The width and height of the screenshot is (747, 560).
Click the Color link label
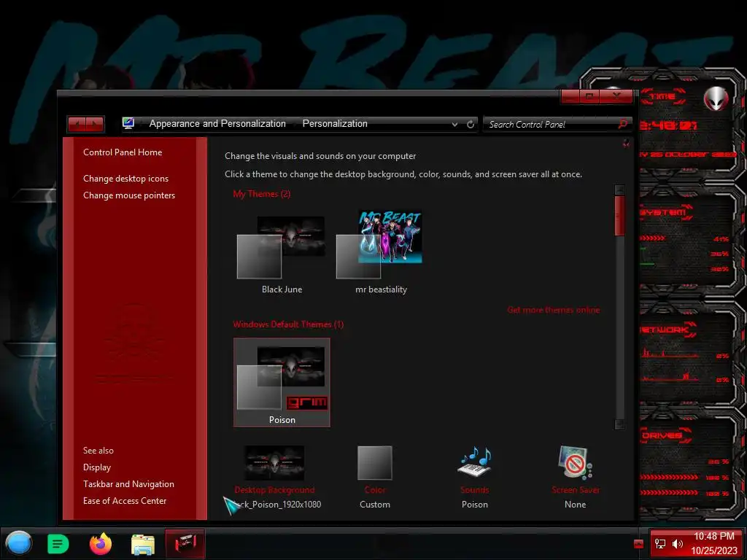[375, 489]
